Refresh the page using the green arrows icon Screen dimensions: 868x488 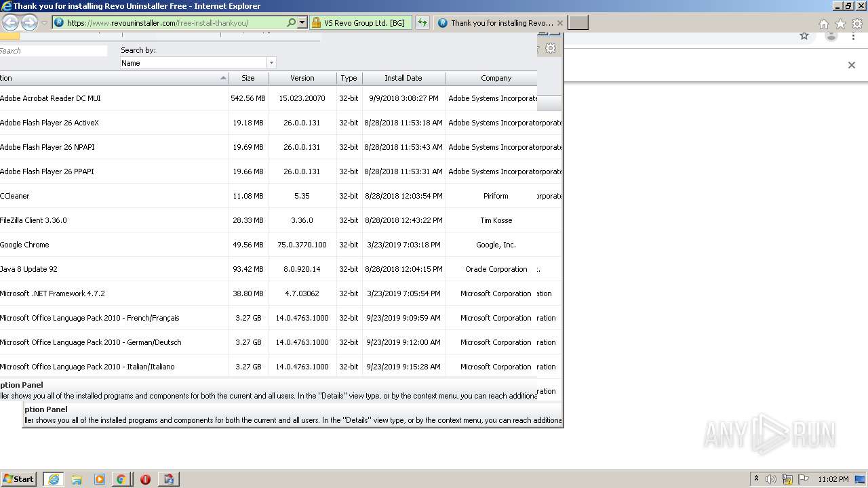tap(422, 22)
